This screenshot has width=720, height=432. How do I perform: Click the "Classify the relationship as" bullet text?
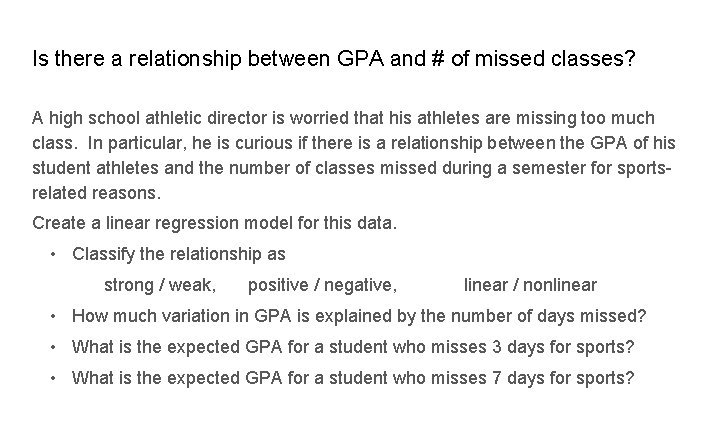179,254
